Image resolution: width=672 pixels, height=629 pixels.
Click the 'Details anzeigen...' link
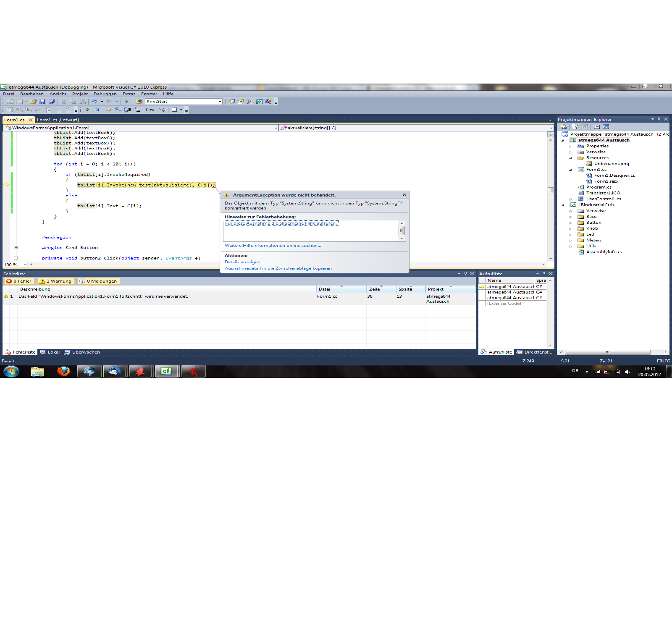tap(244, 262)
